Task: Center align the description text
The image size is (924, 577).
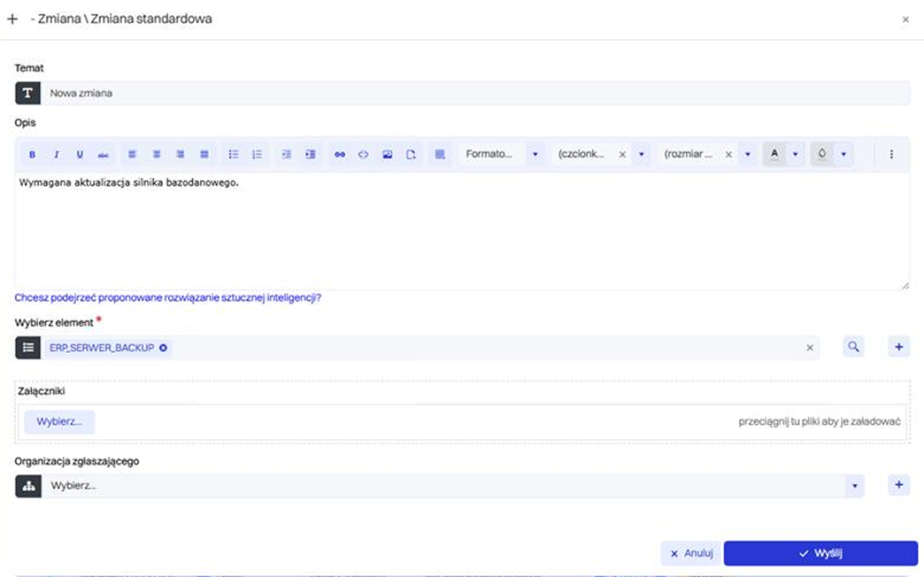Action: pos(157,154)
